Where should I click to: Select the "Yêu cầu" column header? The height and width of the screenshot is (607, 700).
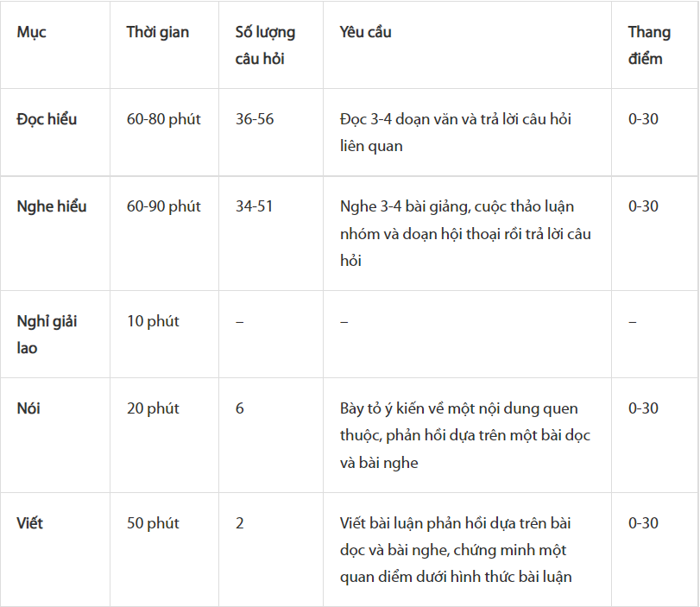(x=365, y=33)
